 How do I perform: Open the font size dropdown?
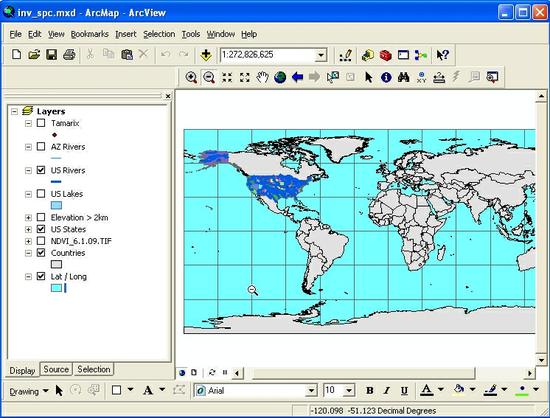[x=349, y=390]
